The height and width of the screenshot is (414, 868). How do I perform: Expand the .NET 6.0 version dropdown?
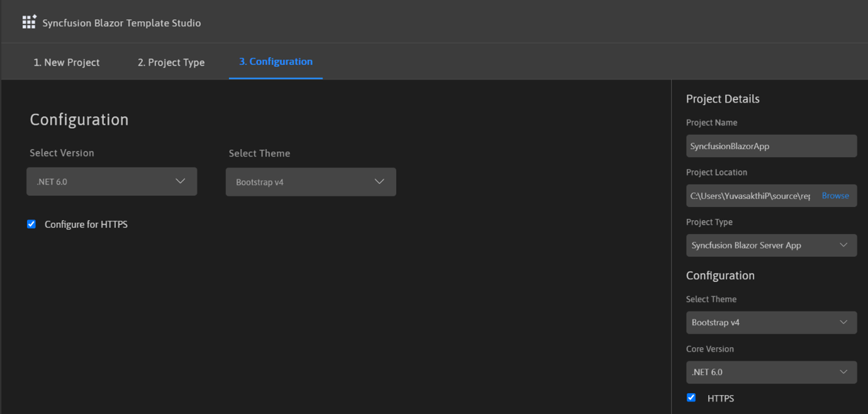tap(111, 181)
